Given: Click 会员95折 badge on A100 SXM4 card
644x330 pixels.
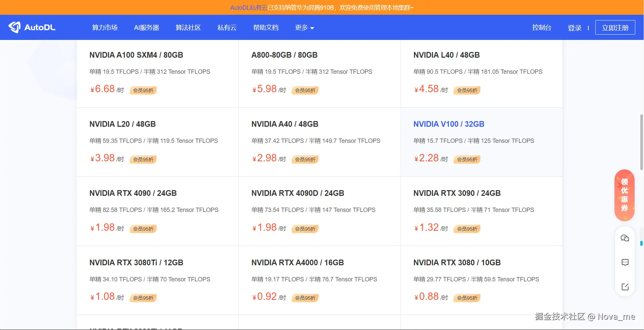Looking at the screenshot, I should coord(143,90).
